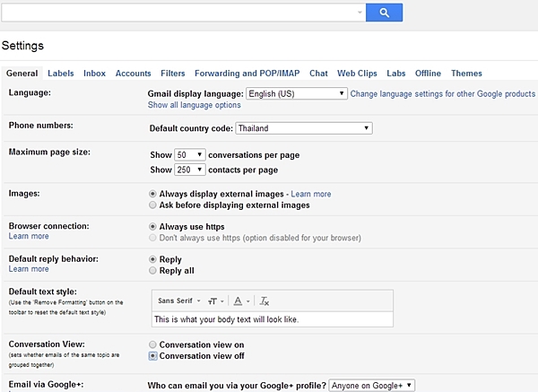Go to the Themes tab
Screen dimensions: 538x392
coord(466,74)
